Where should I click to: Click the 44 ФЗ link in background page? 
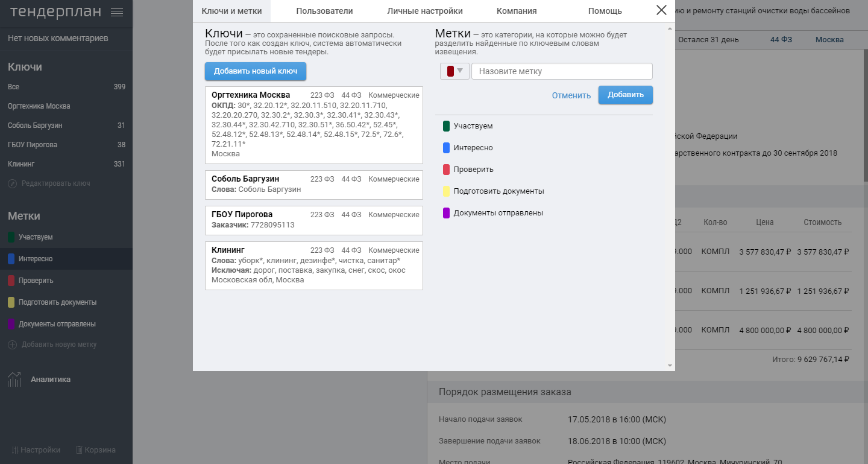(x=781, y=40)
